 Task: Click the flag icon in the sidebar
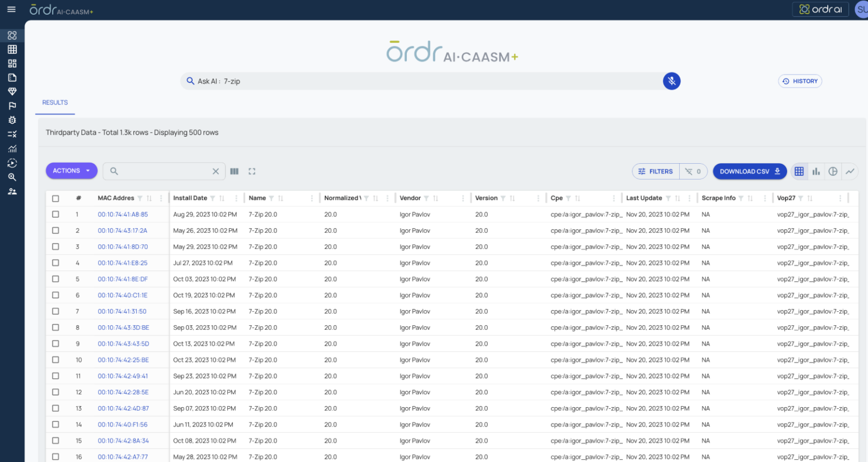[12, 105]
